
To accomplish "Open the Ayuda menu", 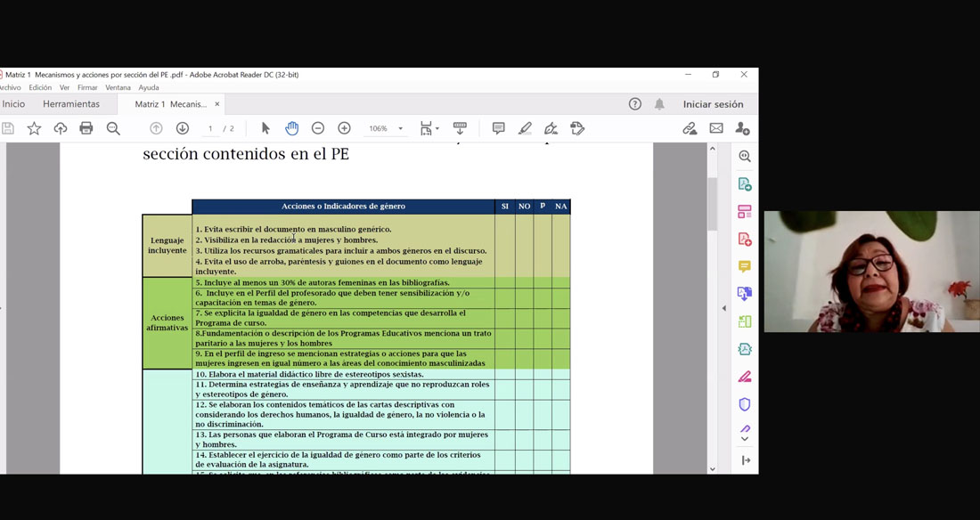I will (149, 87).
